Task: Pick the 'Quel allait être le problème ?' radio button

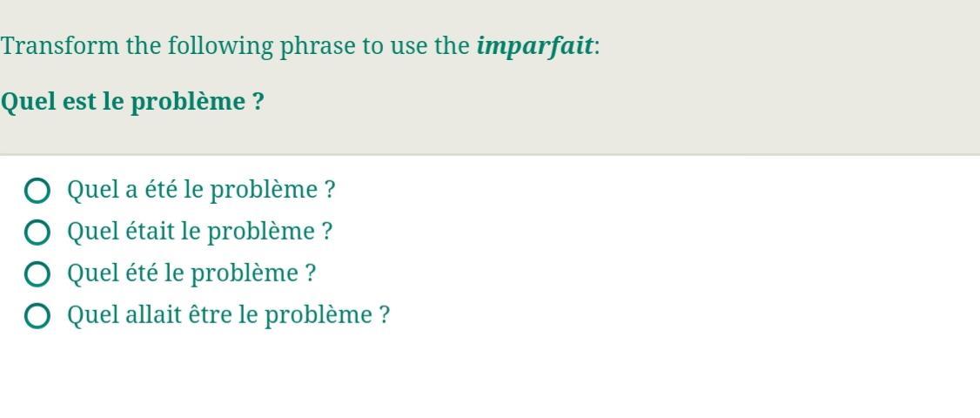Action: click(x=37, y=316)
